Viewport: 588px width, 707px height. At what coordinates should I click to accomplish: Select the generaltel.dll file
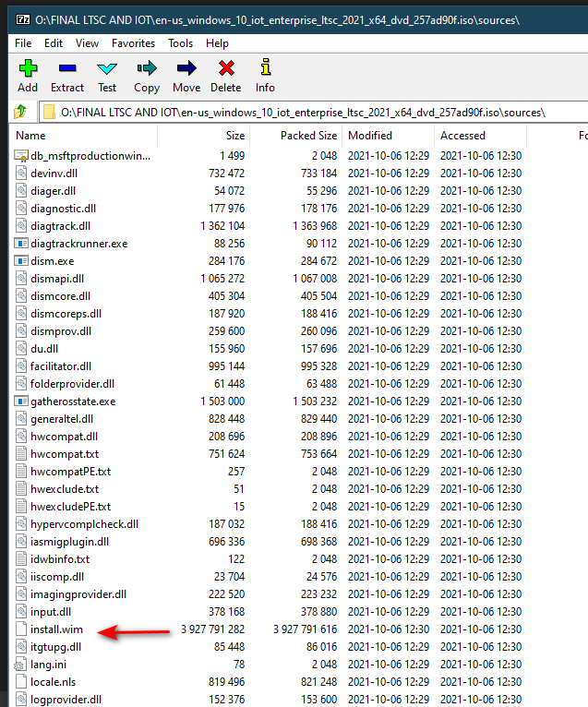coord(62,419)
